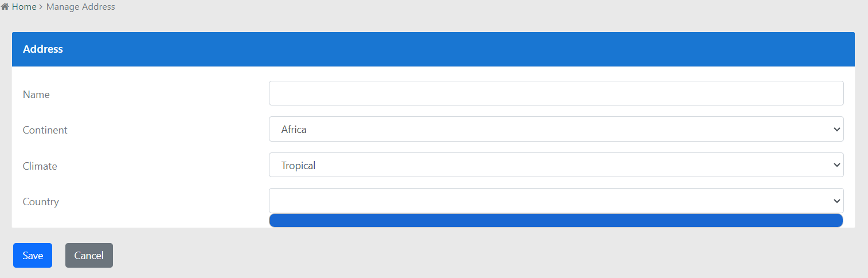Viewport: 868px width, 278px height.
Task: Go to Home via breadcrumb link
Action: click(x=24, y=7)
